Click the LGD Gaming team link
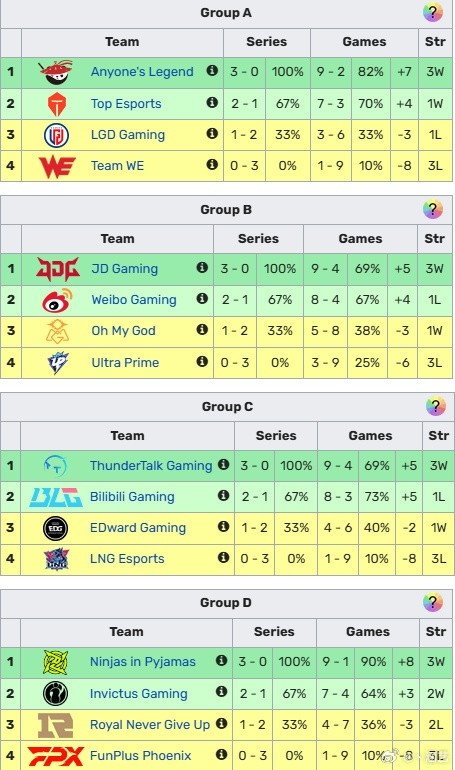 128,135
